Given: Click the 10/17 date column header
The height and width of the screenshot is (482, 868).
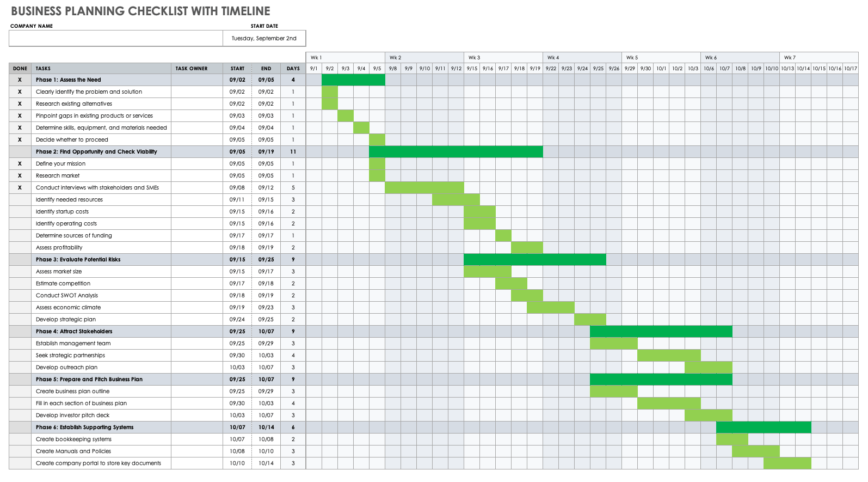Looking at the screenshot, I should (x=851, y=69).
